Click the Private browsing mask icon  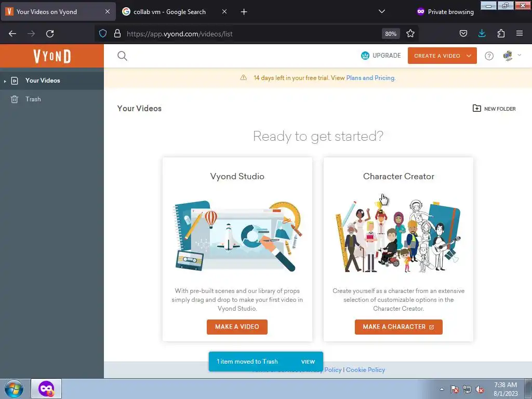(421, 11)
